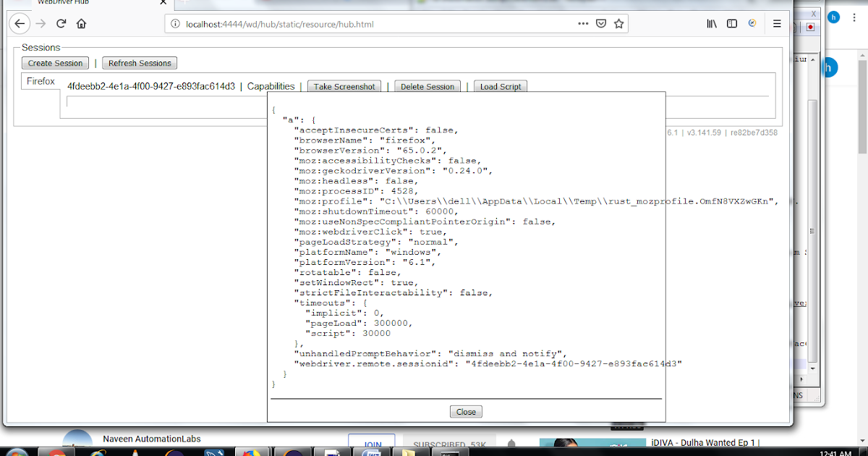
Task: Click the back navigation arrow
Action: 20,23
